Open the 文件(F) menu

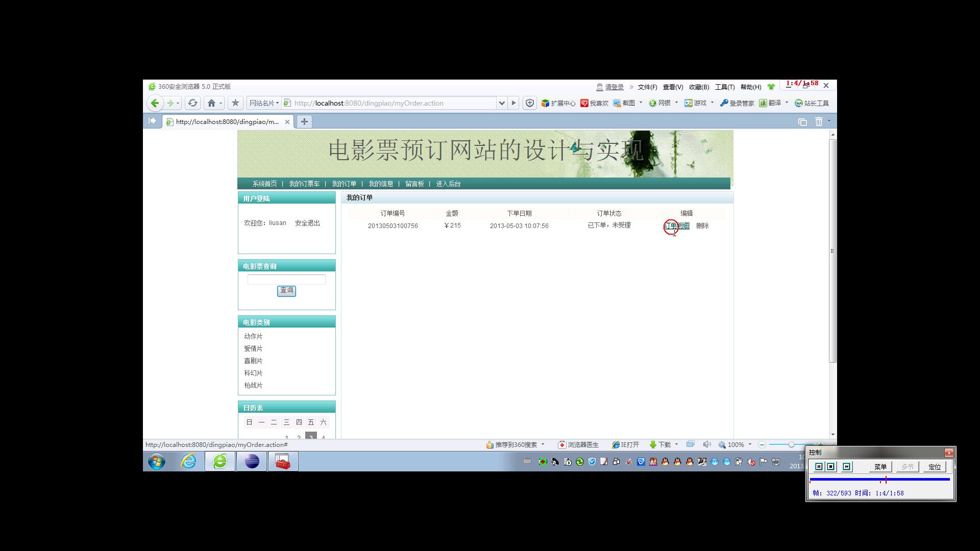pos(647,87)
